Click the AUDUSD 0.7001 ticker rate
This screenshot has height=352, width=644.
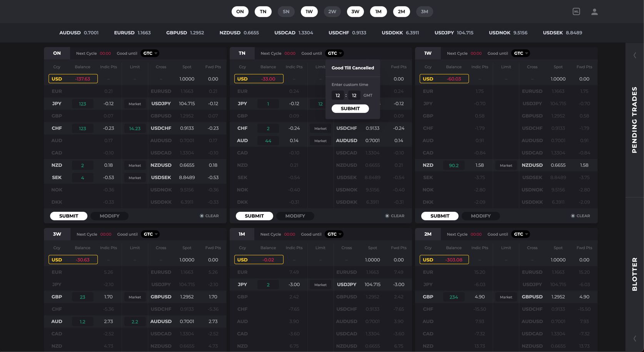(x=79, y=33)
